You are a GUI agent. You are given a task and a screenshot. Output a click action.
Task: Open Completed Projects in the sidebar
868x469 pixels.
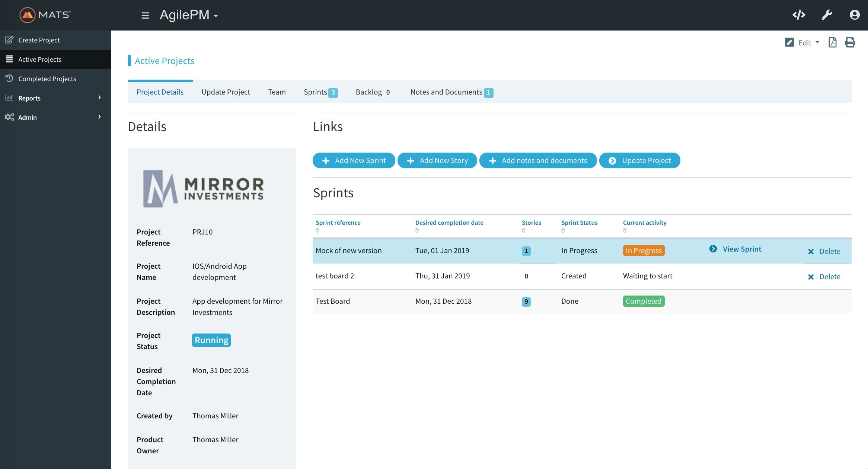point(47,79)
